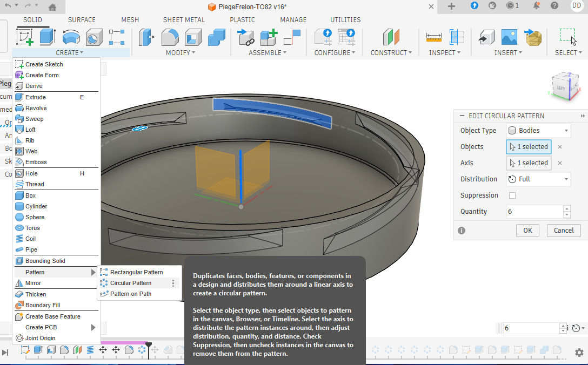Enable the Suppression checkbox
This screenshot has height=365, width=588.
(x=512, y=195)
